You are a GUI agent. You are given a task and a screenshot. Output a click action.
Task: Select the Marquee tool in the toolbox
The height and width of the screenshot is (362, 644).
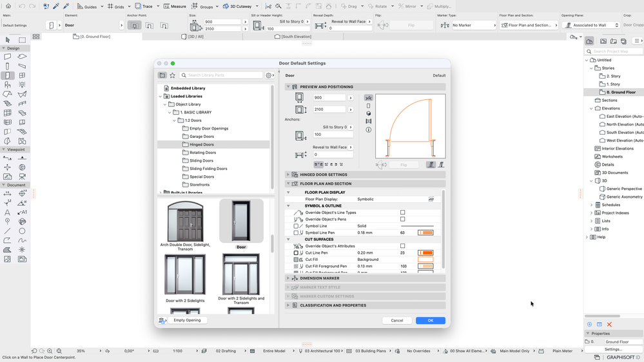22,40
